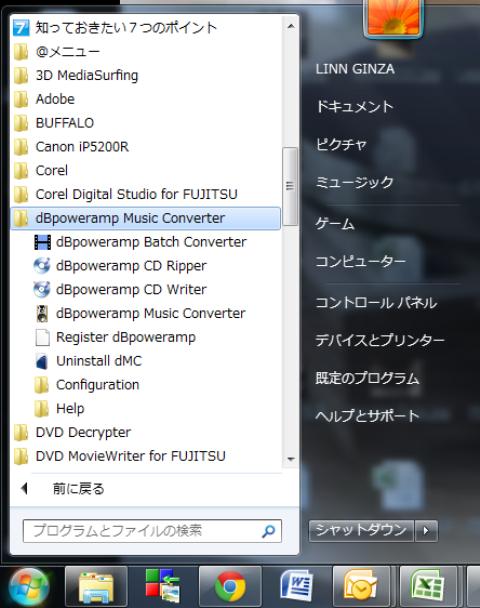Click folder icon beside Corel
This screenshot has width=480, height=608.
click(x=21, y=171)
